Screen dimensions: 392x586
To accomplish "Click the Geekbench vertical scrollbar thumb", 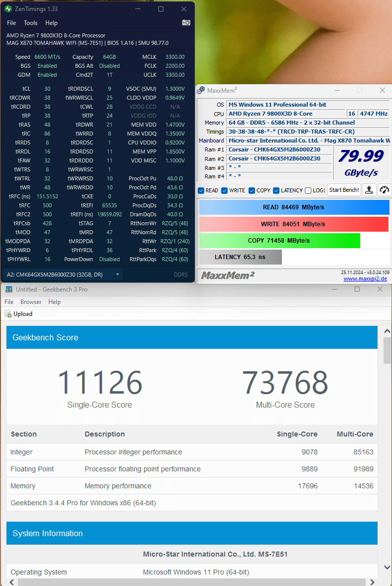I will [387, 350].
